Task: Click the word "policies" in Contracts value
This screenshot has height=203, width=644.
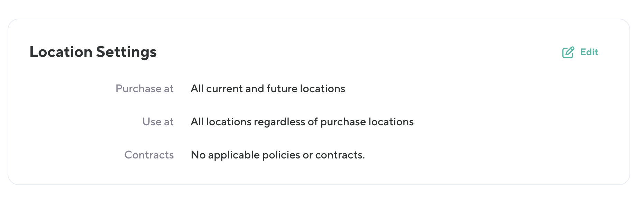Action: [x=281, y=155]
